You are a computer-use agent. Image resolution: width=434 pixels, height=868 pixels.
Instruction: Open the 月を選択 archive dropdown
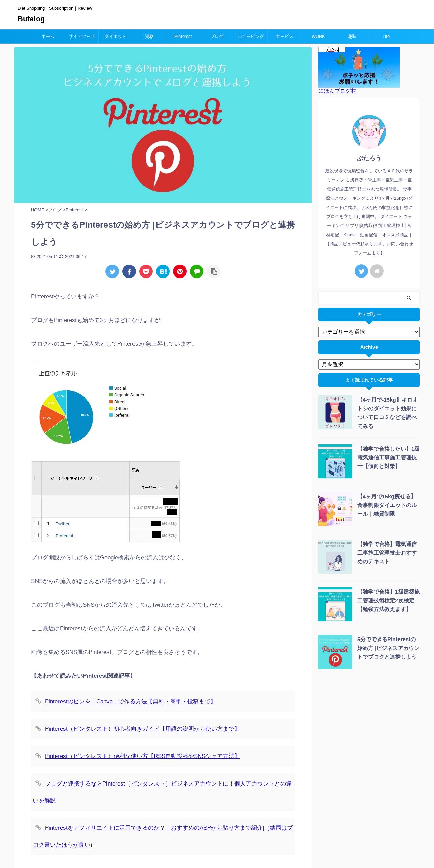click(x=369, y=364)
